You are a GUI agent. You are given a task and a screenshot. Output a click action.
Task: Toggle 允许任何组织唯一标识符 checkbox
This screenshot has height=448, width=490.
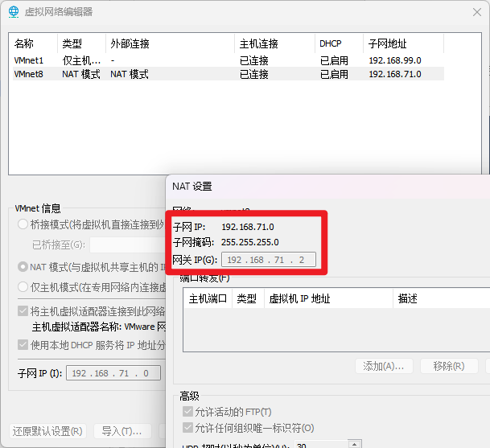click(188, 427)
